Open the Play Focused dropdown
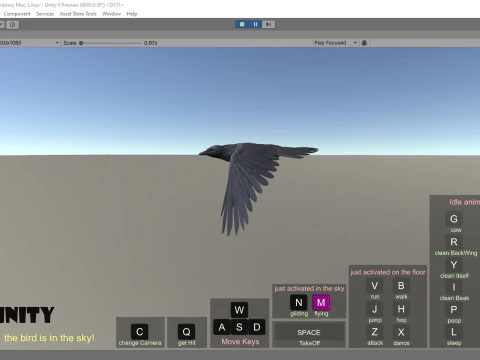The image size is (480, 360). [336, 43]
